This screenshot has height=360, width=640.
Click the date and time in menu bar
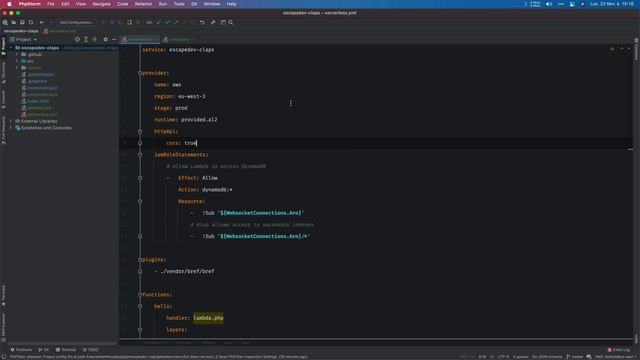click(611, 4)
